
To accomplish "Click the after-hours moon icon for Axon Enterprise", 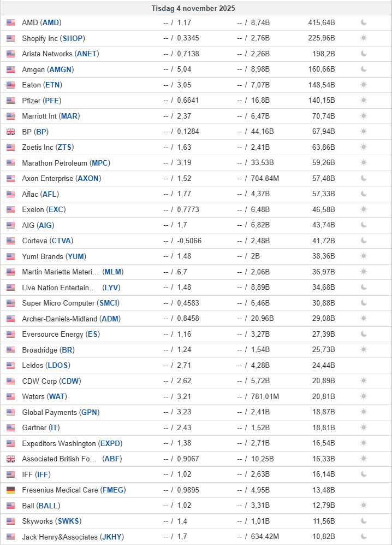I will click(x=364, y=178).
